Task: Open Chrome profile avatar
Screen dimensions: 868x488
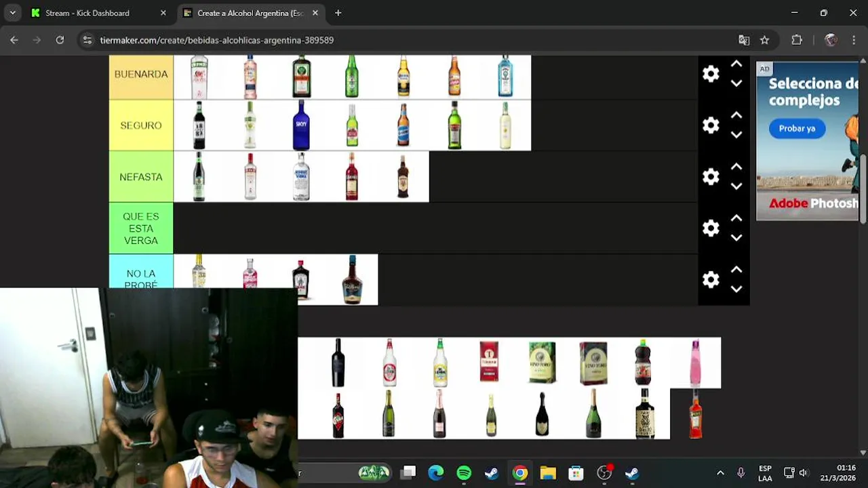Action: (x=831, y=40)
